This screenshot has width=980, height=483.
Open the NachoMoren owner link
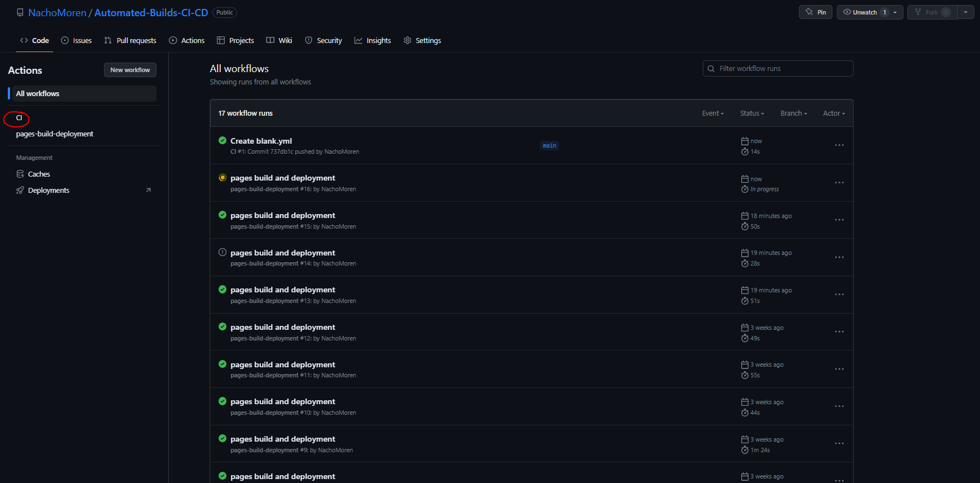(x=57, y=12)
